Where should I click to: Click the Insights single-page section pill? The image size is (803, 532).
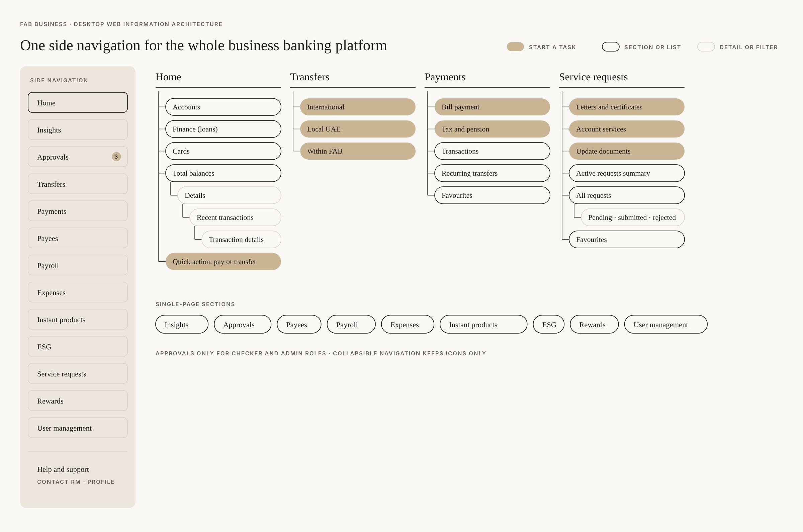click(182, 324)
